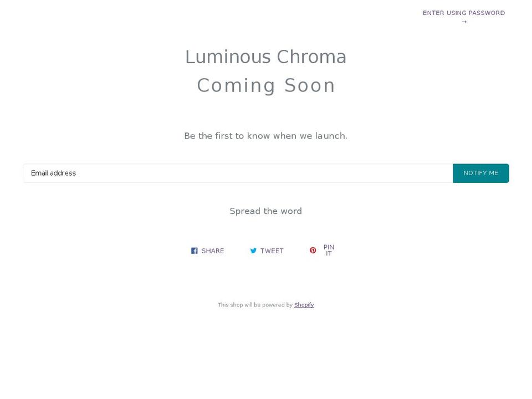Click 'This shop will be powered by' text
Screen dimensions: 532x399
pos(255,305)
